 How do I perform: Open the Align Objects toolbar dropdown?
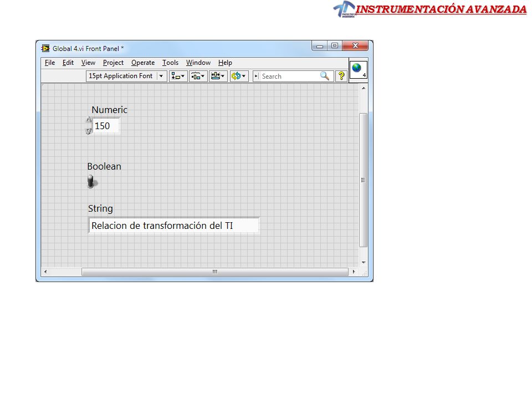(x=178, y=76)
